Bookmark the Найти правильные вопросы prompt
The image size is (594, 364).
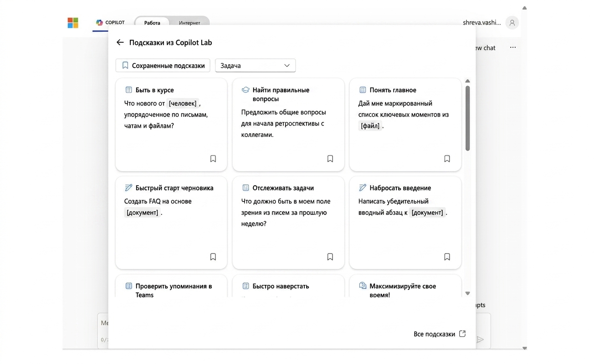(x=330, y=159)
